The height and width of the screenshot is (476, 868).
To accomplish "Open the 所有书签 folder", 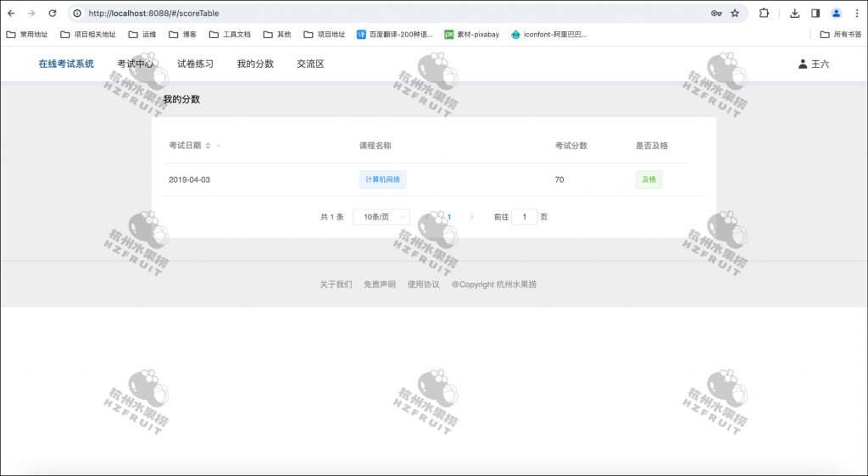I will tap(840, 34).
